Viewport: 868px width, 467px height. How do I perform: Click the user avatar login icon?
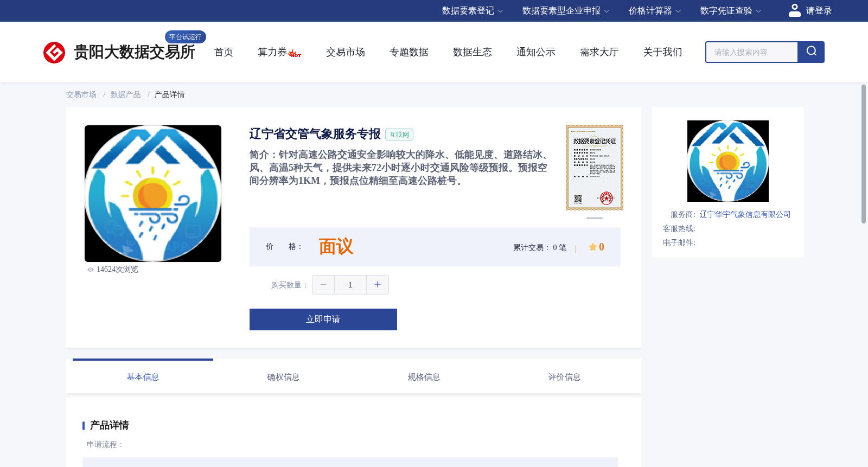795,10
